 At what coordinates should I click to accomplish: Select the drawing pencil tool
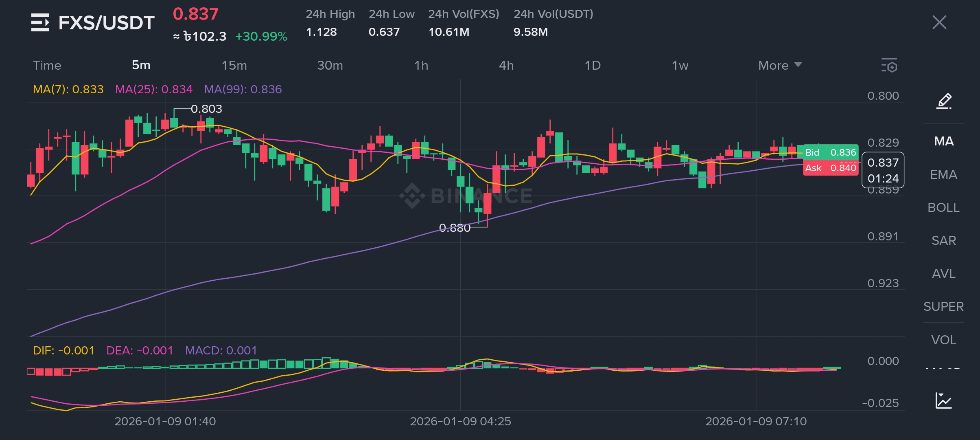coord(944,101)
